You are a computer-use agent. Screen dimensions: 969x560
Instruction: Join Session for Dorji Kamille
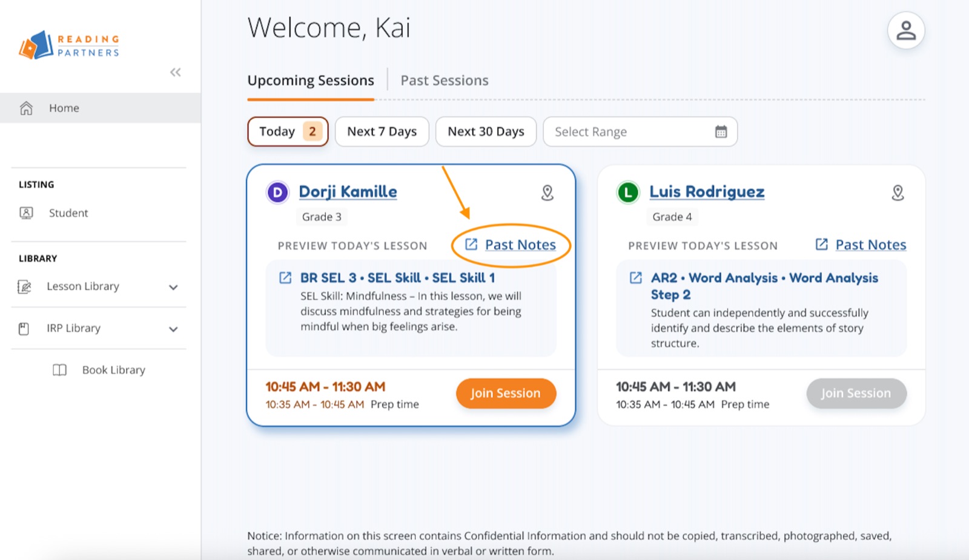click(506, 393)
